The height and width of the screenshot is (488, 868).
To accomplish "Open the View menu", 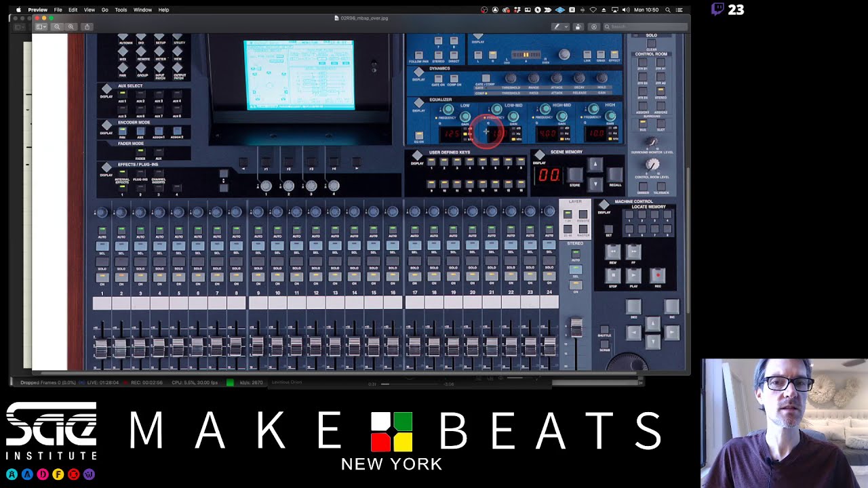I will (89, 9).
